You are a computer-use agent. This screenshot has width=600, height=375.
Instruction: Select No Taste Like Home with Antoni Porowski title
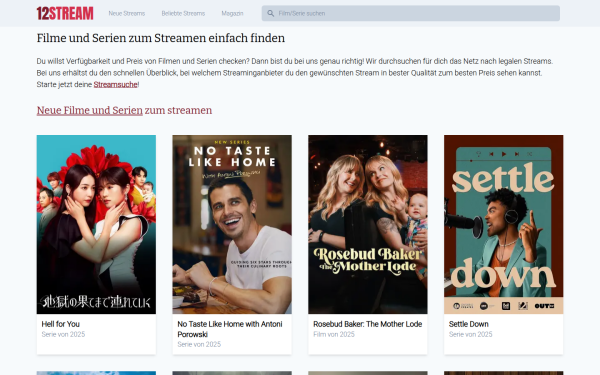click(230, 329)
